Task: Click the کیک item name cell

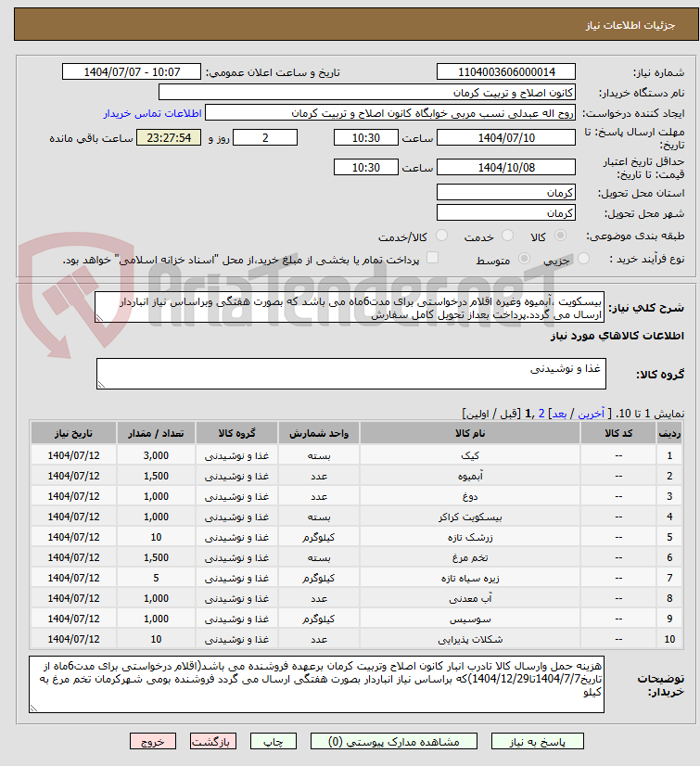Action: point(470,455)
